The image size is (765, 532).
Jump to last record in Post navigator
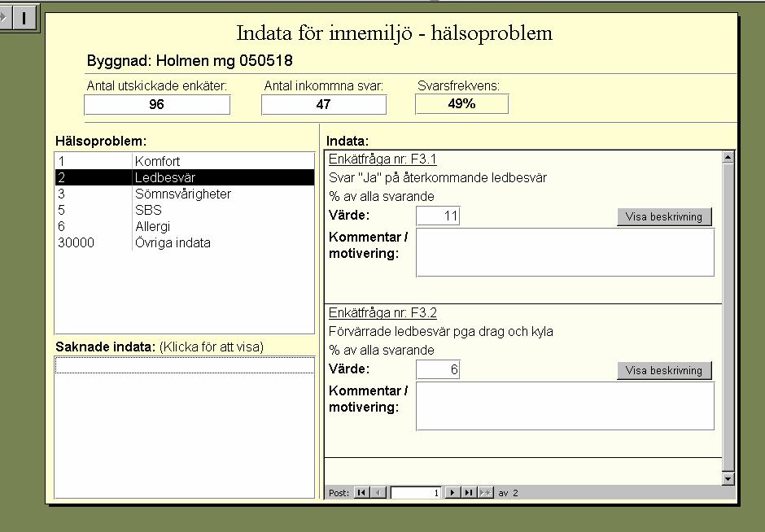point(469,492)
